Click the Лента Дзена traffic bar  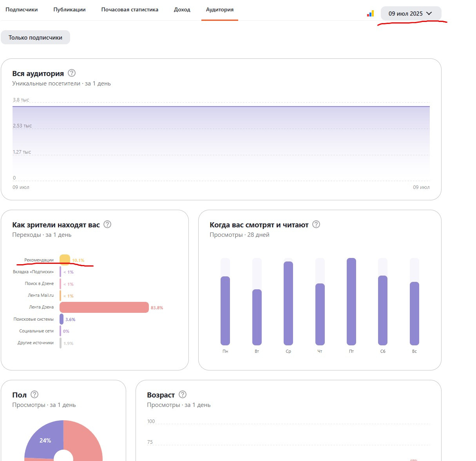point(104,307)
